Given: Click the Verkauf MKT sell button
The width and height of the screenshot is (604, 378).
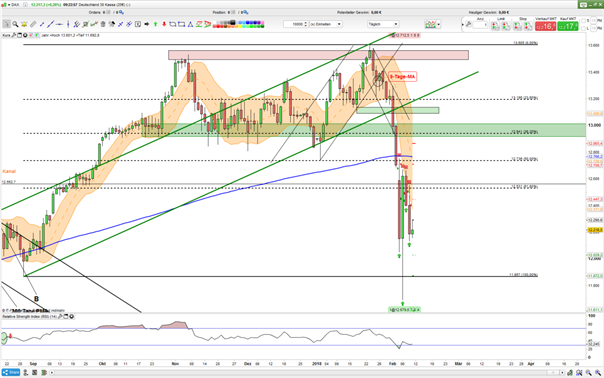Looking at the screenshot, I should [545, 27].
